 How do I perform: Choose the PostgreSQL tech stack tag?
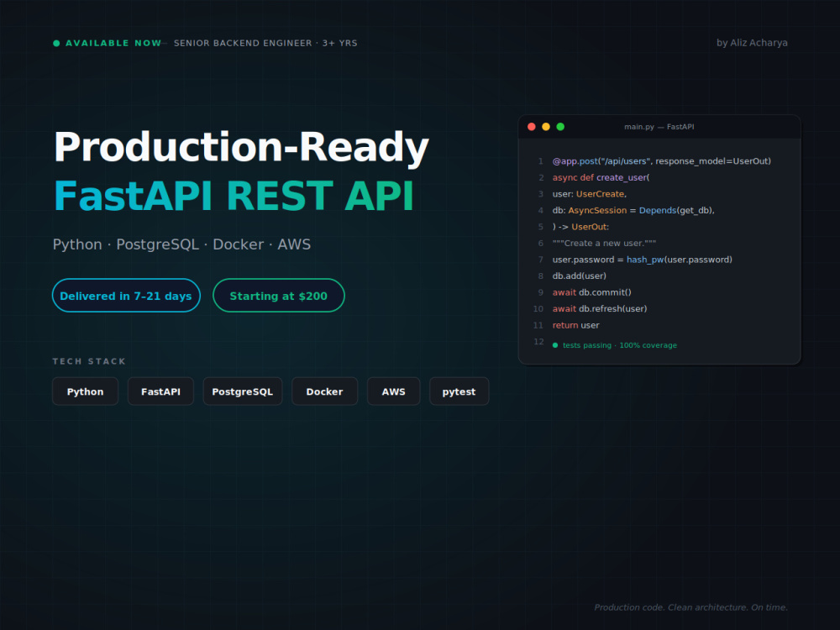click(243, 391)
